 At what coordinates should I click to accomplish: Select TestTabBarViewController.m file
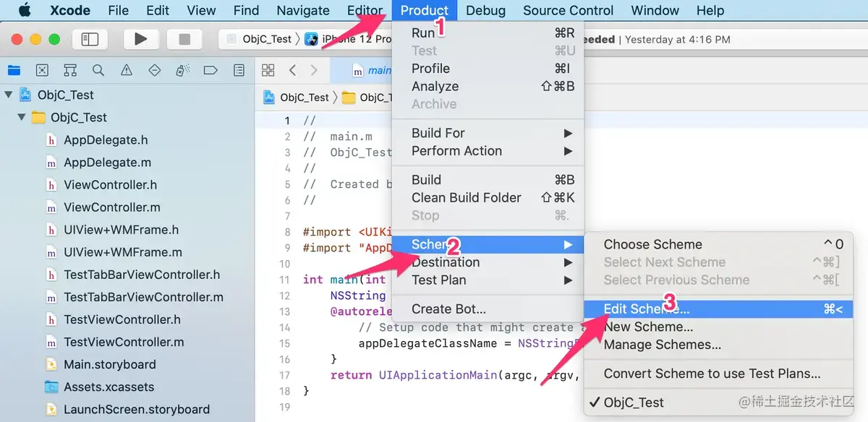[x=143, y=297]
